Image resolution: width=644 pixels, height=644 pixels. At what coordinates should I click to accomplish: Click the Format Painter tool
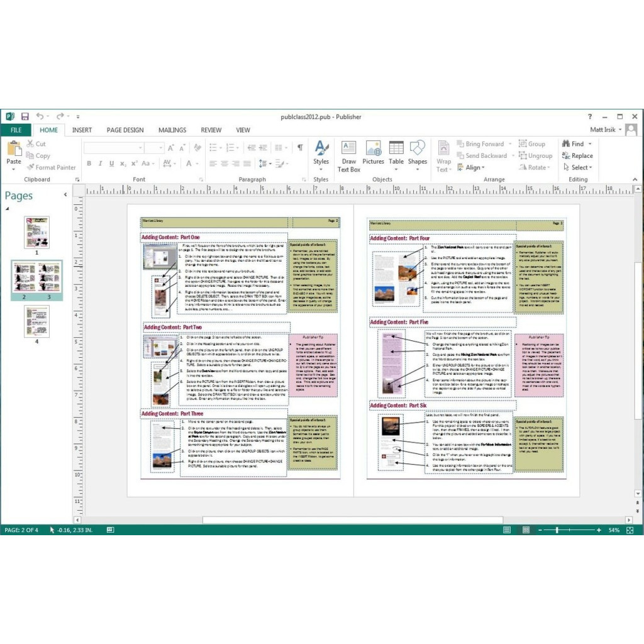coord(52,167)
